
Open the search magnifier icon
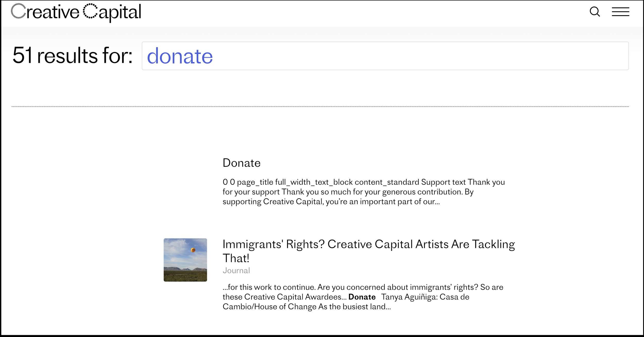[595, 12]
